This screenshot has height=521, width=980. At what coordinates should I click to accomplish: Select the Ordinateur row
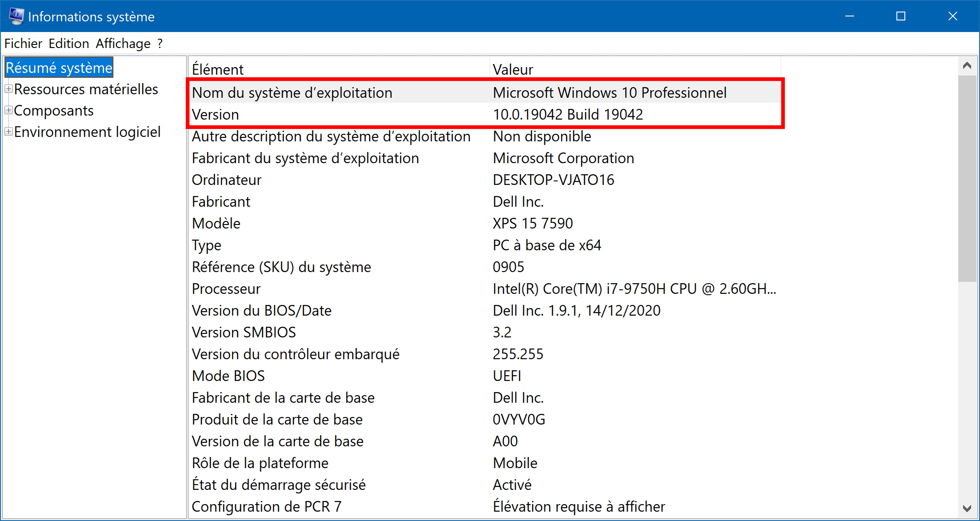tap(485, 180)
